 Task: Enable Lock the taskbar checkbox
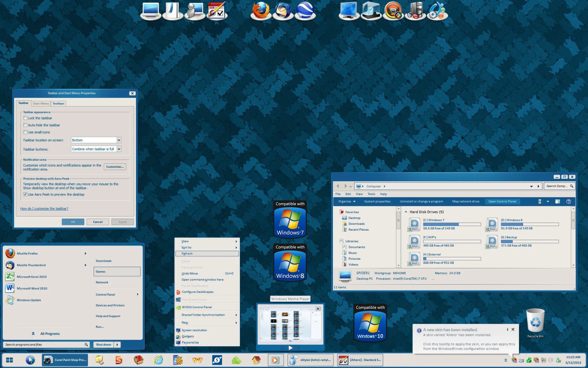click(x=25, y=118)
